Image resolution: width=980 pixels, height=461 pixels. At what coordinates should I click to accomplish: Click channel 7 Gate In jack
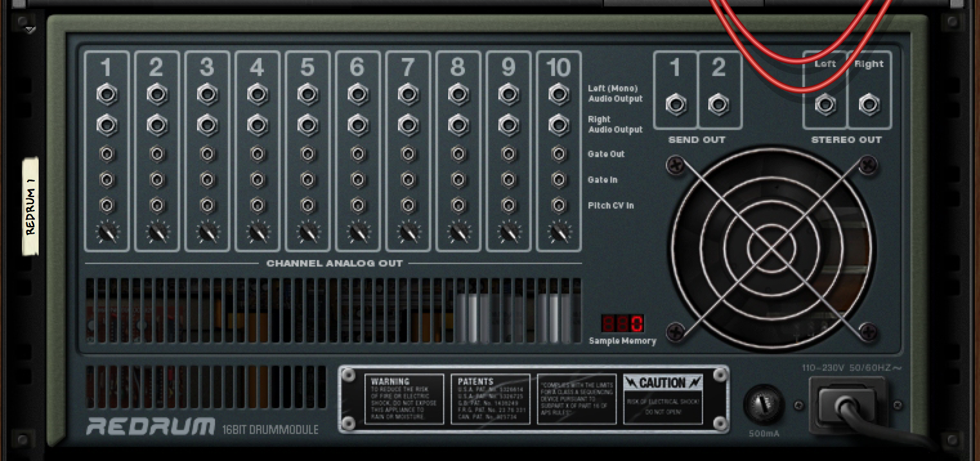pyautogui.click(x=408, y=179)
